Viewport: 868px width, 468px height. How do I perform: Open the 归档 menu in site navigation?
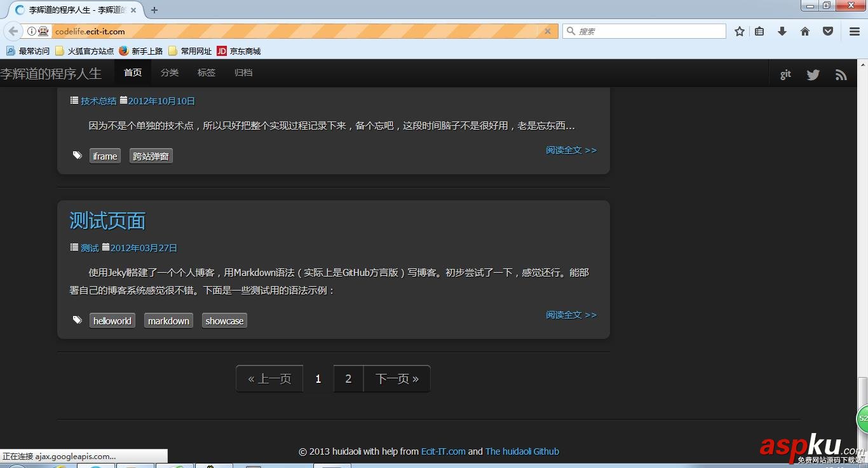click(x=243, y=72)
